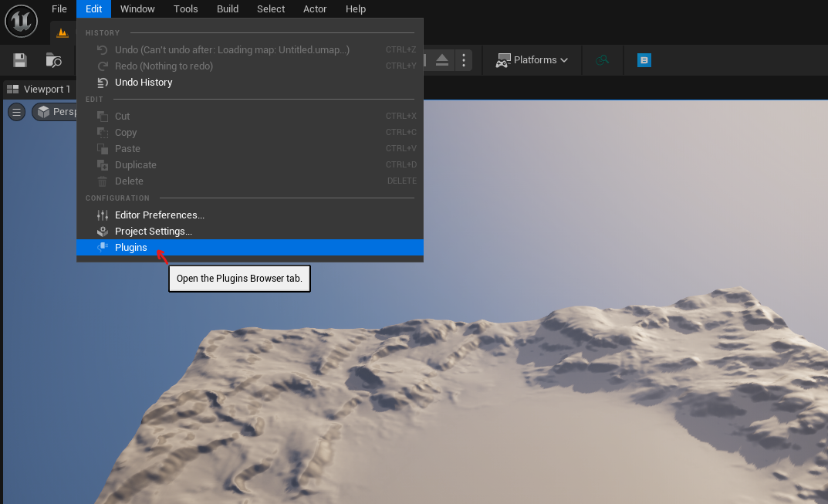
Task: Open the Tools menu
Action: coord(185,9)
